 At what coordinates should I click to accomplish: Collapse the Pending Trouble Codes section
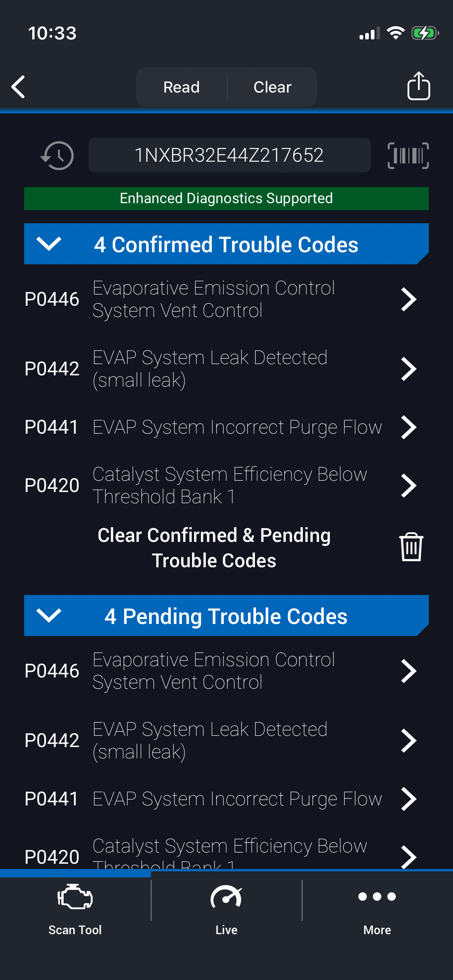pyautogui.click(x=49, y=616)
